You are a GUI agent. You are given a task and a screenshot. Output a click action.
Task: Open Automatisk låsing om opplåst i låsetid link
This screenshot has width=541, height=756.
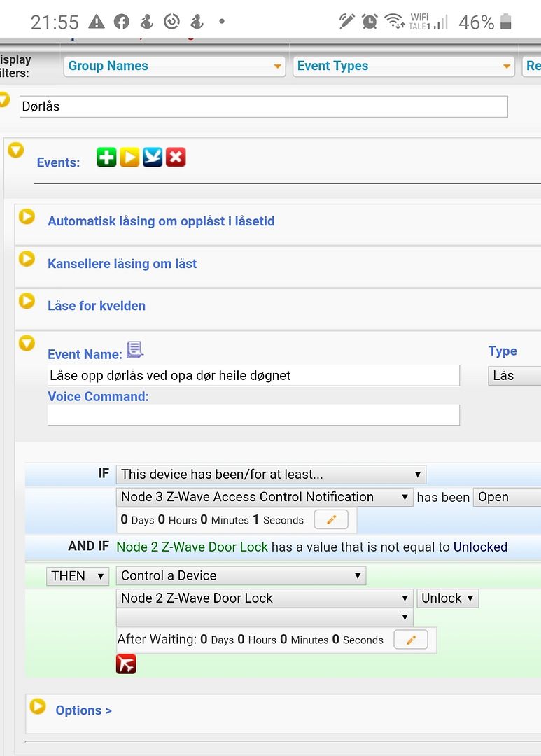(161, 221)
